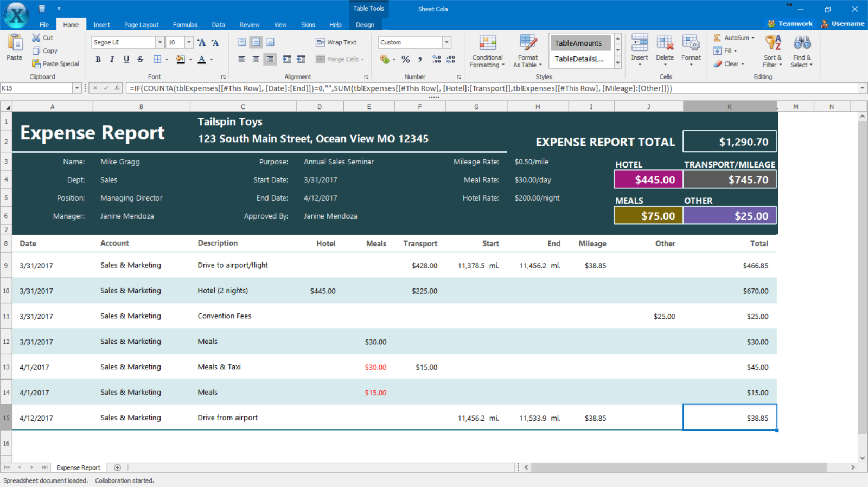Click the Teamwork button
Image resolution: width=868 pixels, height=488 pixels.
tap(790, 23)
